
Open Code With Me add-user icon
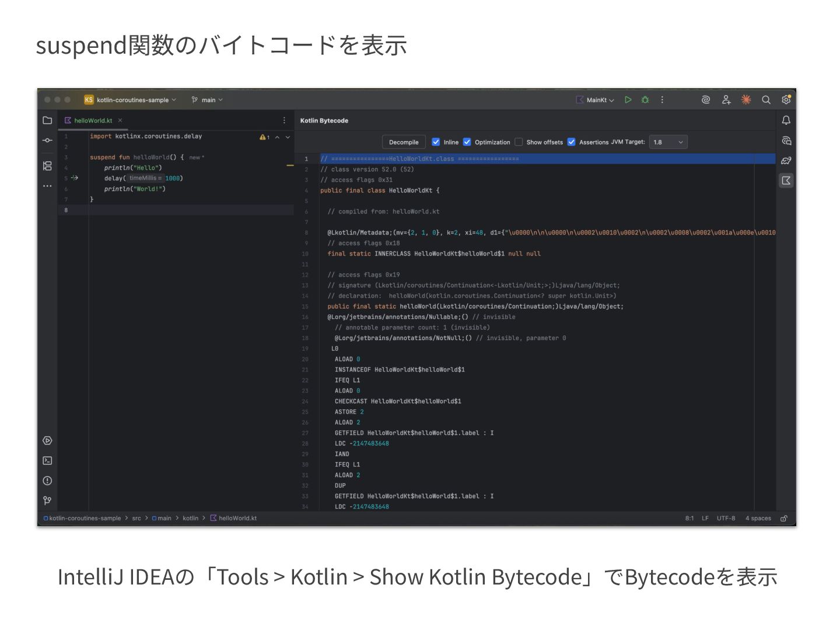point(726,100)
